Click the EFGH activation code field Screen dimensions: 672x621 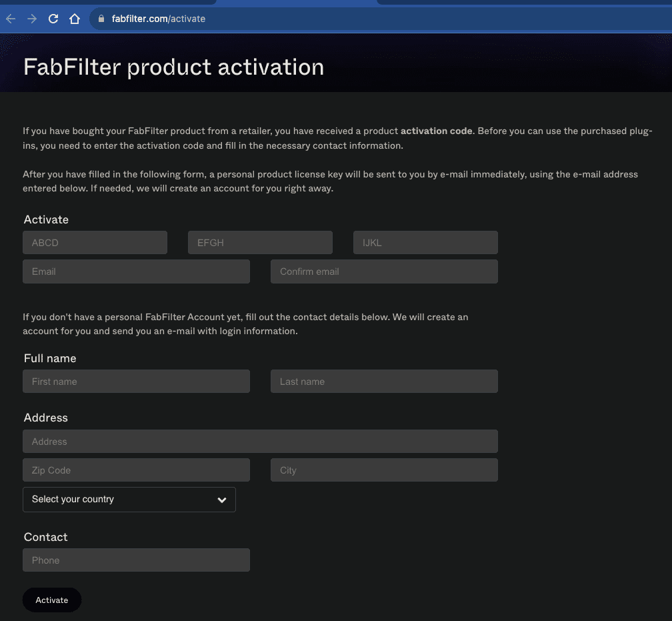tap(260, 242)
